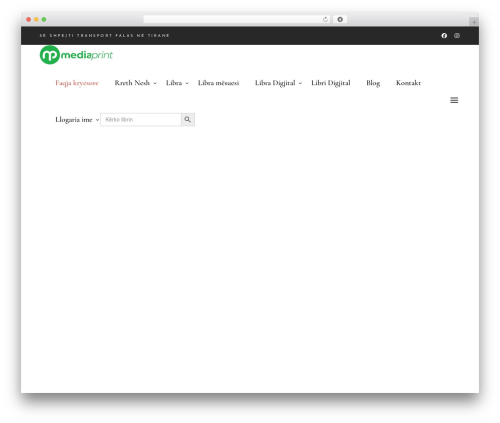Expand the Llogaria ime dropdown arrow
500x423 pixels.
click(x=97, y=120)
